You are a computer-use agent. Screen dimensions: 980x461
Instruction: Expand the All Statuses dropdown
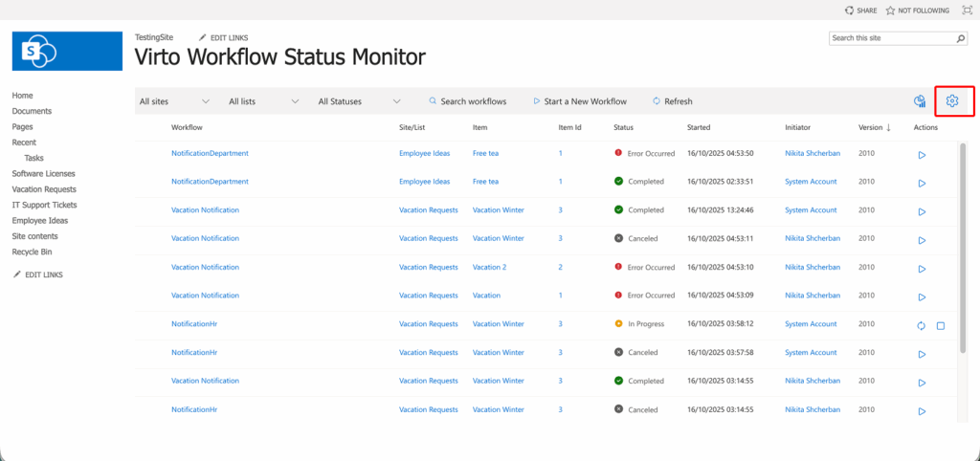click(x=360, y=101)
